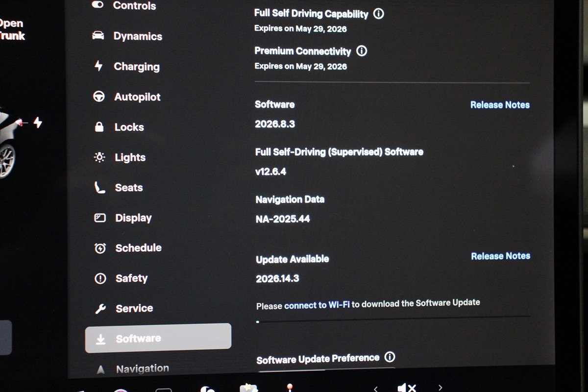Tap the Open Trunk label
588x392 pixels.
[12, 29]
